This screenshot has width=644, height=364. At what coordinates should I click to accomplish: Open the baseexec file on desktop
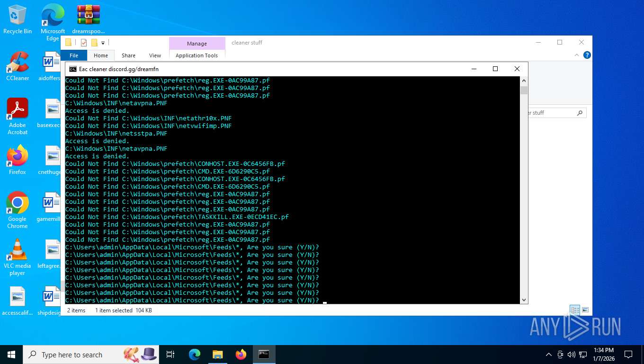coord(49,113)
